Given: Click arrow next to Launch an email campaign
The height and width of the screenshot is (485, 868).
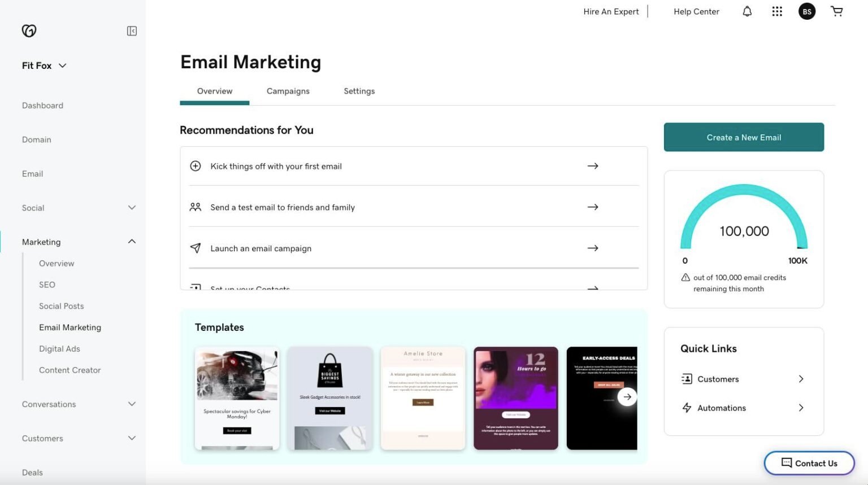Looking at the screenshot, I should coord(592,248).
